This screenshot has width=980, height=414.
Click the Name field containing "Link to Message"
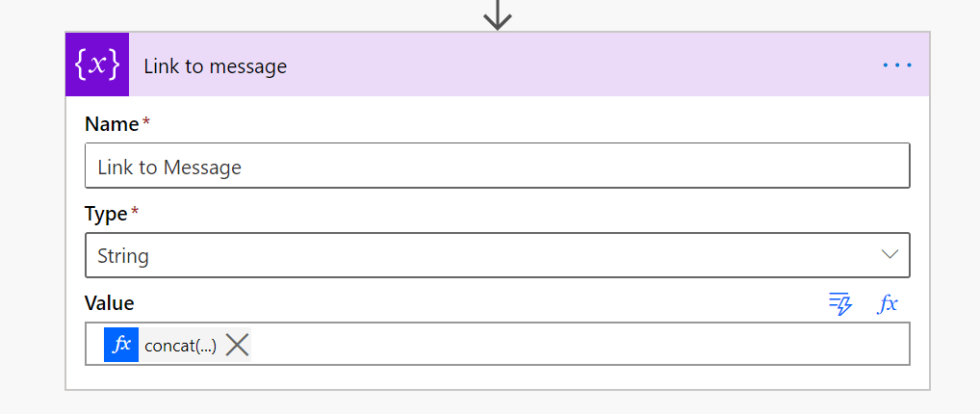click(497, 167)
